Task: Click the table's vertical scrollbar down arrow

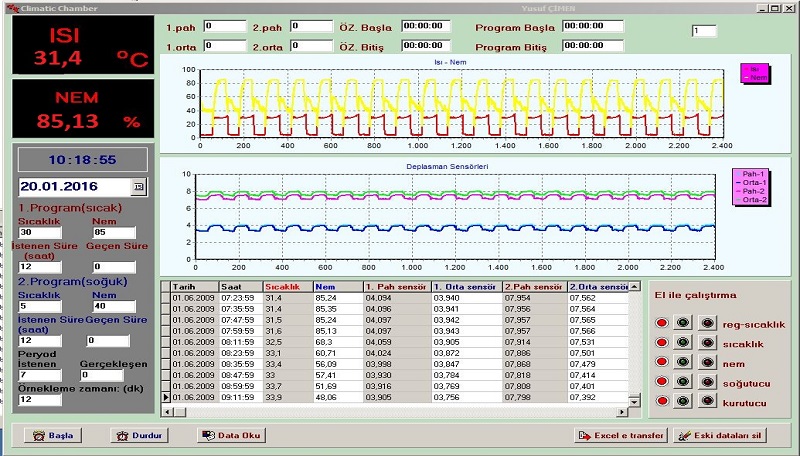Action: pyautogui.click(x=634, y=401)
